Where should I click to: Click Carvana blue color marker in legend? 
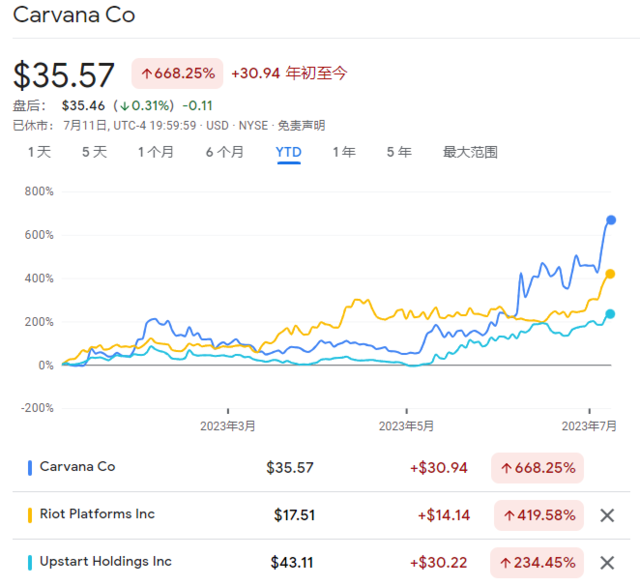pyautogui.click(x=30, y=468)
